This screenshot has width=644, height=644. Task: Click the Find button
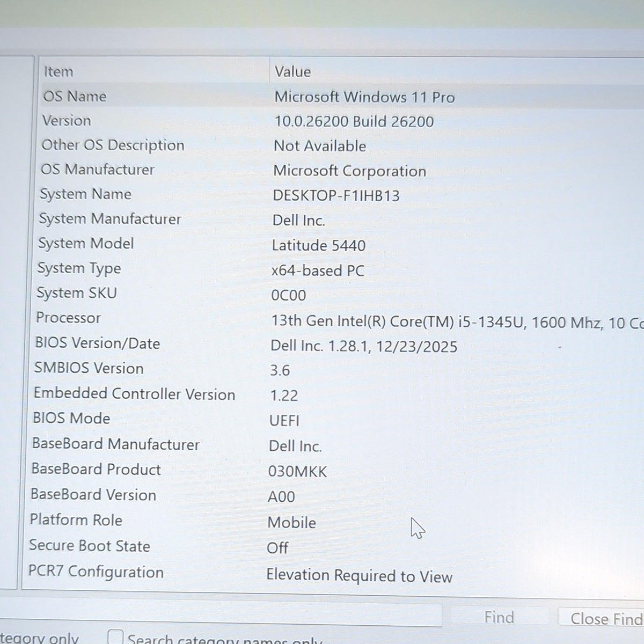499,617
